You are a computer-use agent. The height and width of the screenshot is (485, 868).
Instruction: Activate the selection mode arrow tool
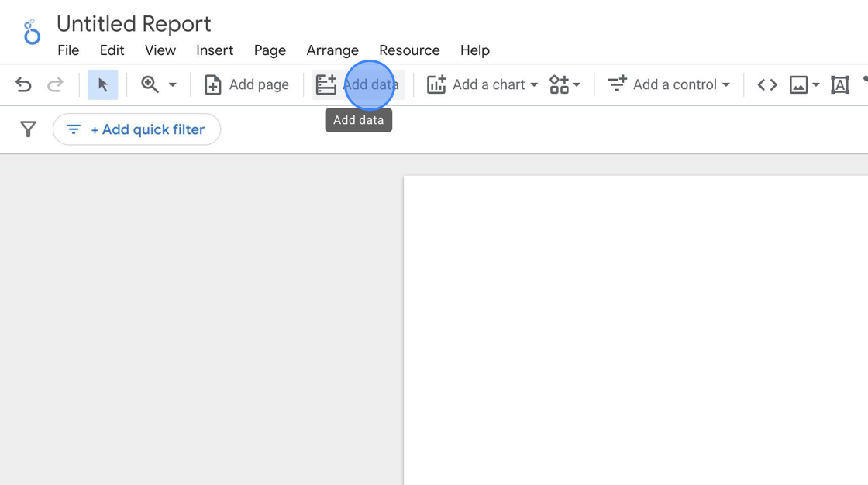pos(103,84)
